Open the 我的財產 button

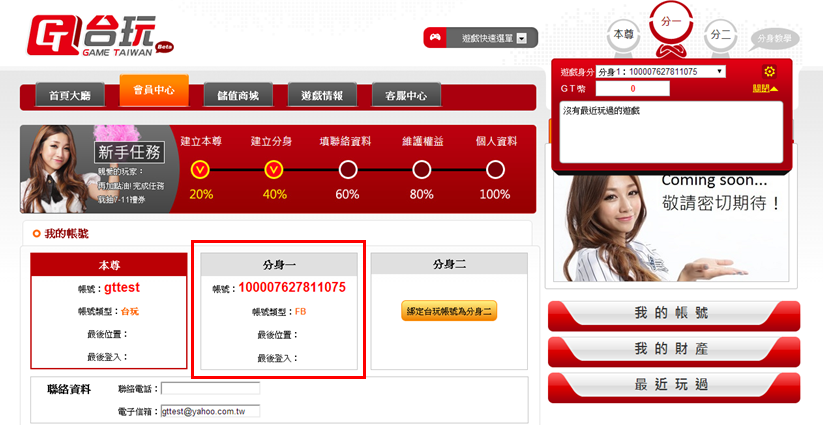click(673, 350)
